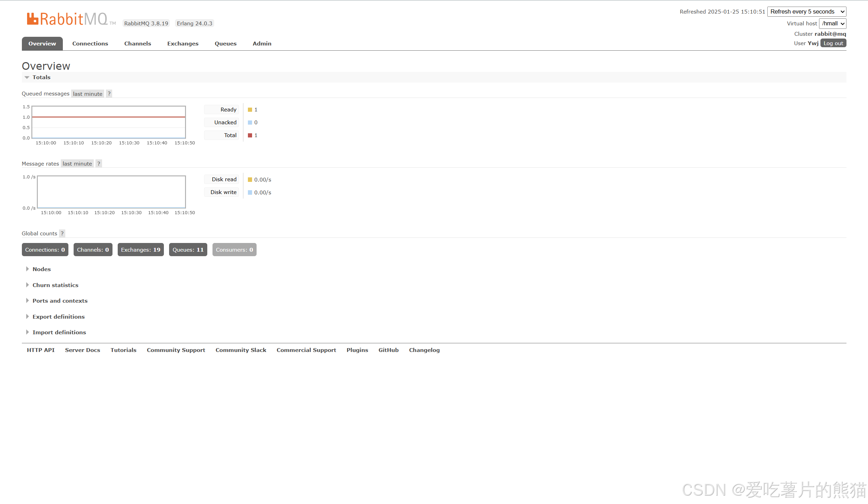The width and height of the screenshot is (868, 504).
Task: Expand Export definitions section
Action: pos(58,317)
